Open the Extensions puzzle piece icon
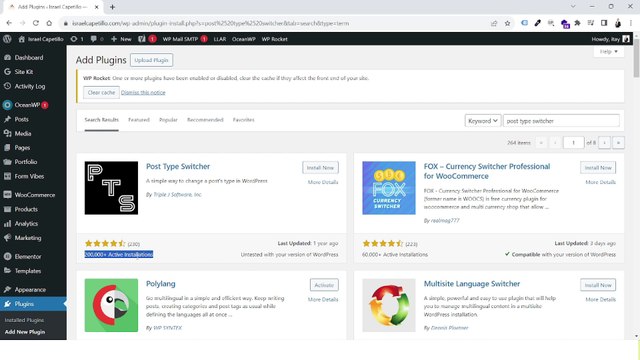Viewport: 640px width, 360px height. pos(577,23)
